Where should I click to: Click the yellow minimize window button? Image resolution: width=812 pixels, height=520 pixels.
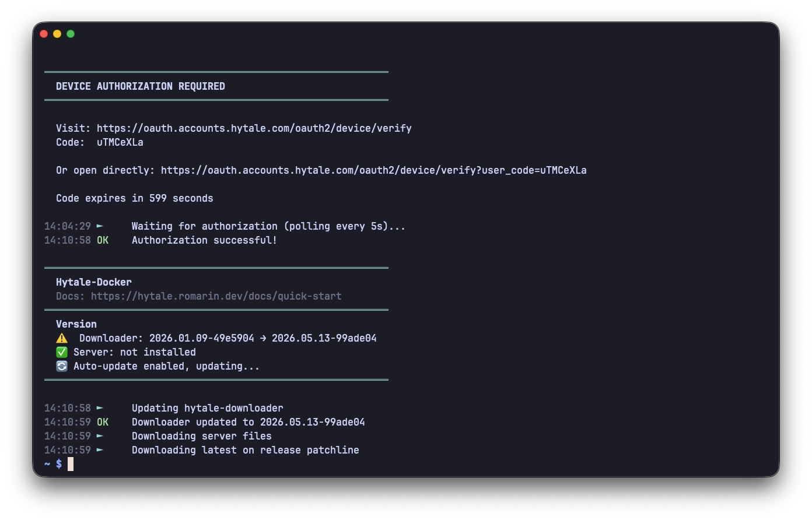tap(57, 34)
